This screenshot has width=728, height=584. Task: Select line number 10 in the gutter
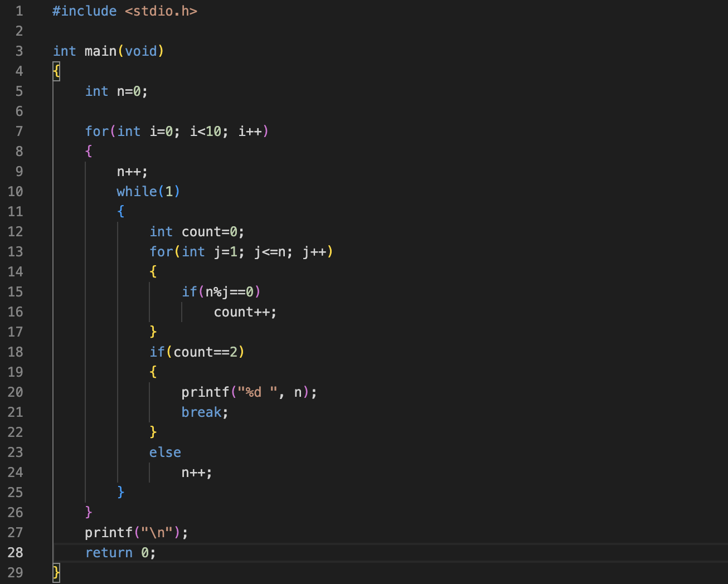pyautogui.click(x=16, y=192)
